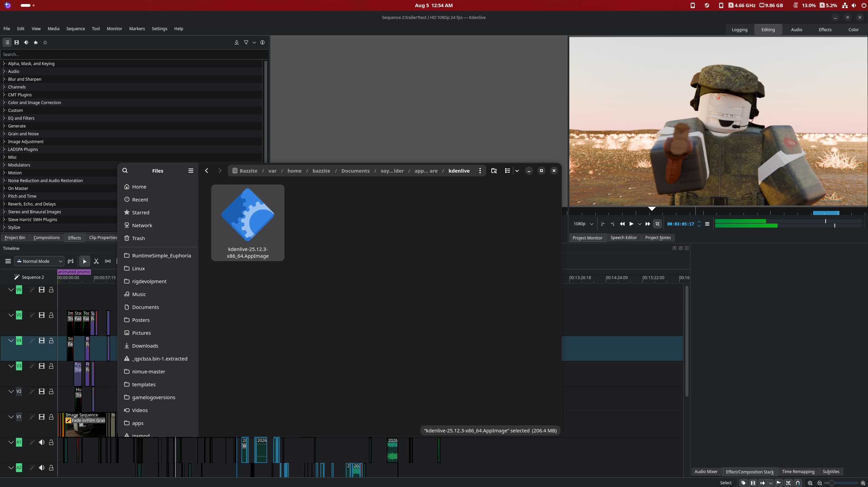Show custom effects with star-pencil icon
Screen dimensions: 868x487
click(36, 42)
